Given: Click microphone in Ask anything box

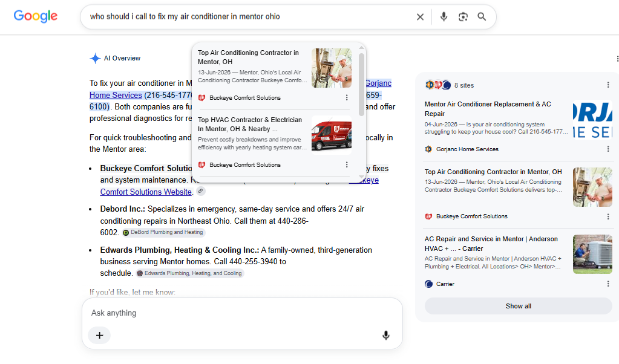Looking at the screenshot, I should [385, 336].
